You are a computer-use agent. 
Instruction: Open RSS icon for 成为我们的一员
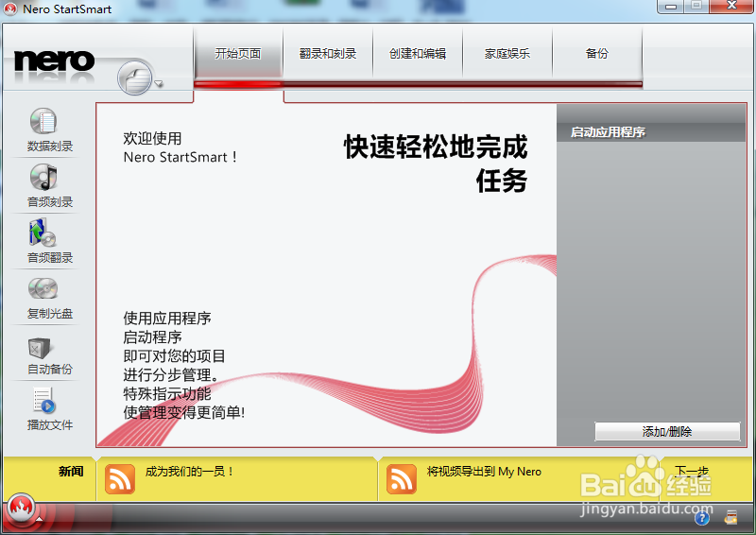120,479
